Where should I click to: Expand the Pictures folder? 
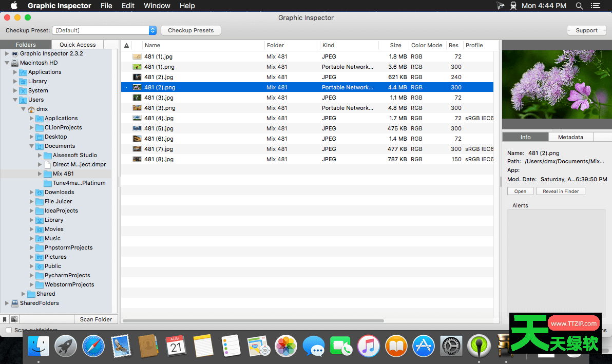point(32,257)
